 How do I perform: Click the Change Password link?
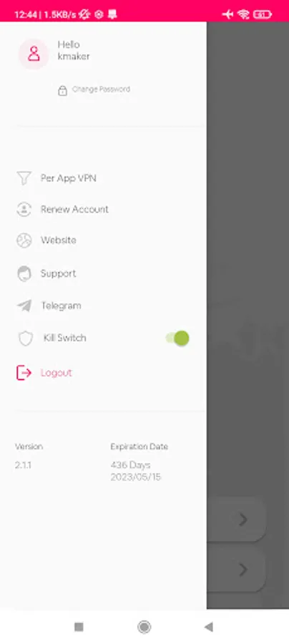pyautogui.click(x=101, y=89)
